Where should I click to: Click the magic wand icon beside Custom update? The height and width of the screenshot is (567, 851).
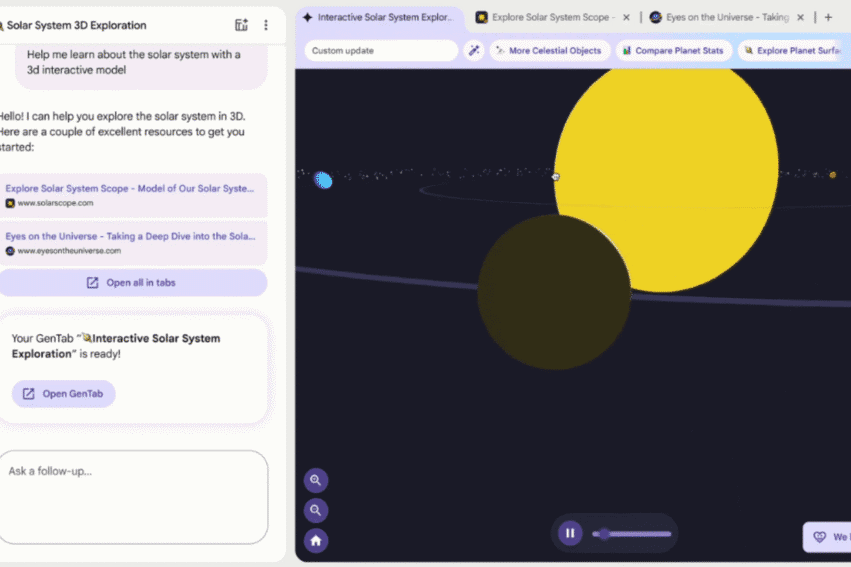click(474, 50)
